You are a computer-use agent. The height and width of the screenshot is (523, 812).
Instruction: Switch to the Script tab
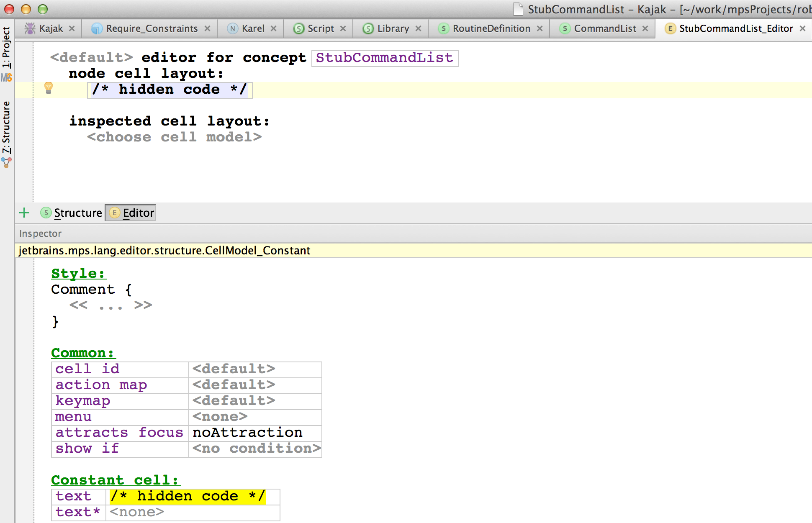pos(321,28)
